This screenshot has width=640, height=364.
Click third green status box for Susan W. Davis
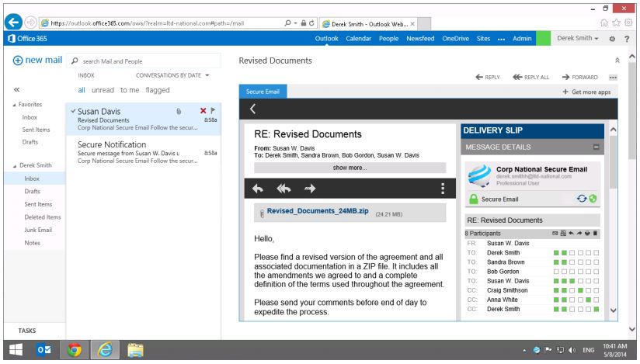572,281
